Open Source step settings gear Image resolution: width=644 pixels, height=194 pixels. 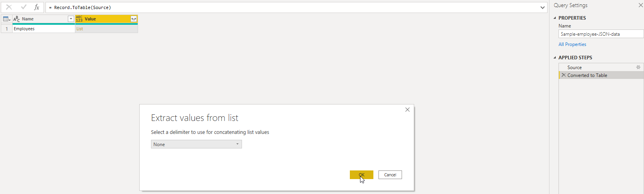click(x=638, y=67)
